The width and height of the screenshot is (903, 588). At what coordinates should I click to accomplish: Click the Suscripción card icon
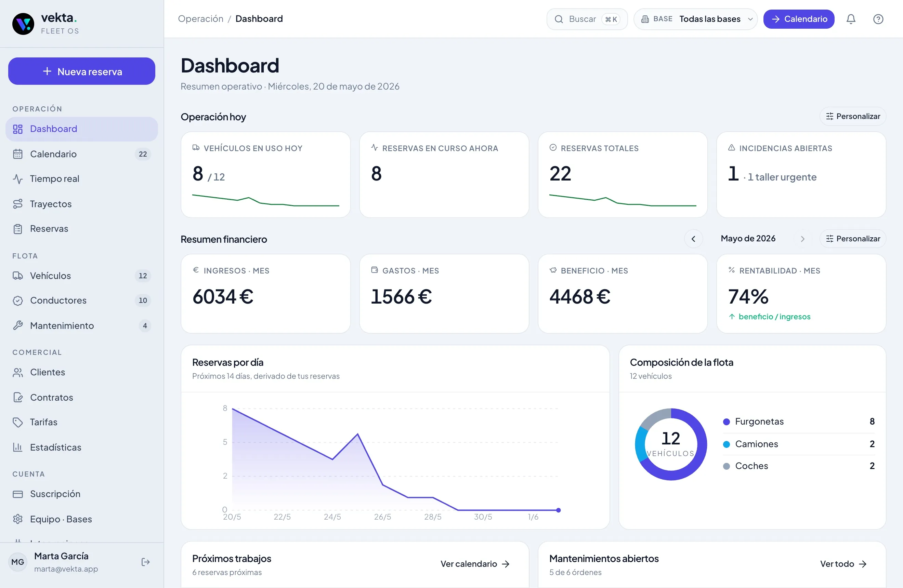tap(18, 494)
